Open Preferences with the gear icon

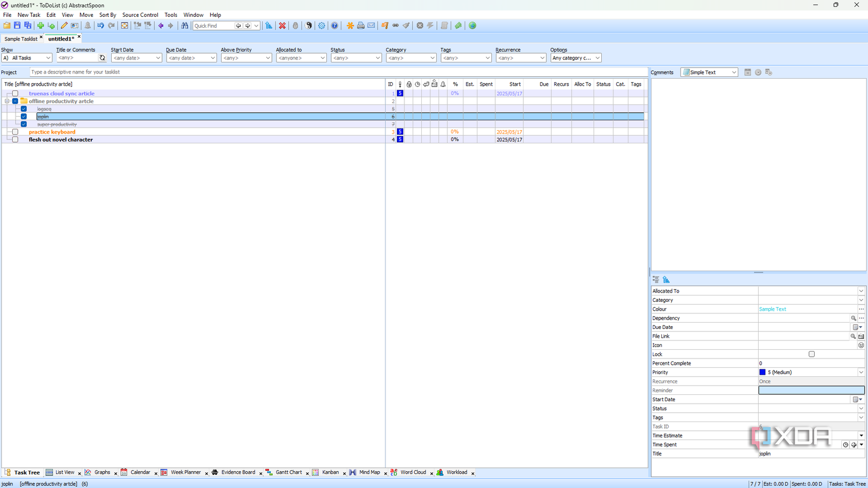(322, 25)
